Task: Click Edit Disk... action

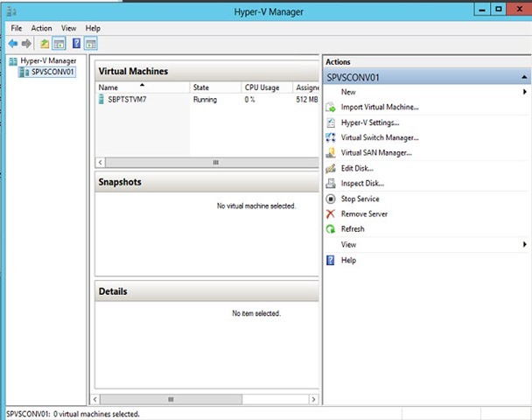Action: tap(357, 168)
